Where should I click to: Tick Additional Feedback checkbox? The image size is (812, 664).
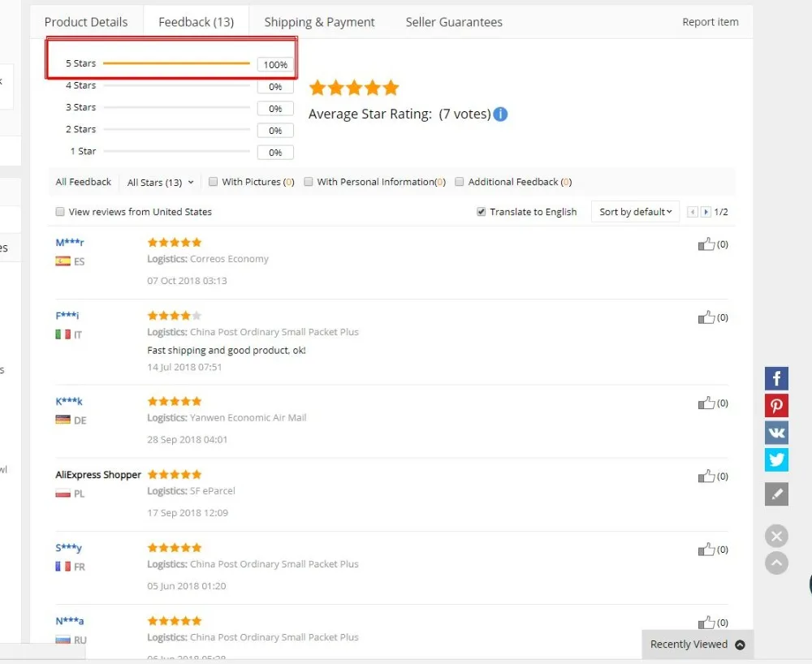[x=459, y=182]
